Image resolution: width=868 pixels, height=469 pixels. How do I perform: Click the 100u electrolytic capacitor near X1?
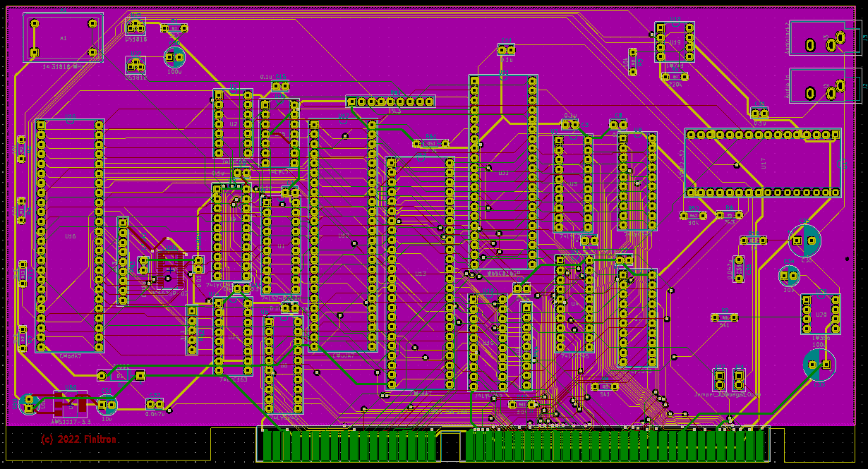click(x=174, y=58)
